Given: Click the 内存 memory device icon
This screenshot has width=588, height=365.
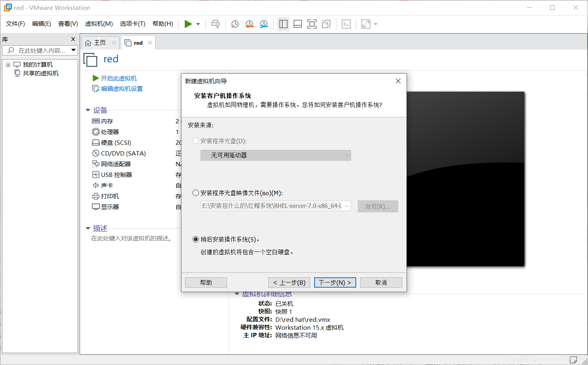Looking at the screenshot, I should (95, 121).
